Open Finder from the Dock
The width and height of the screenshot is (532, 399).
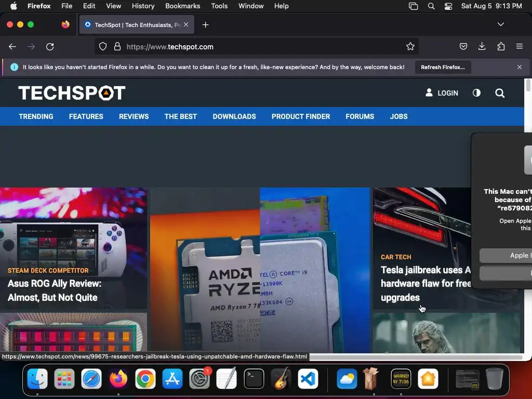(x=37, y=379)
